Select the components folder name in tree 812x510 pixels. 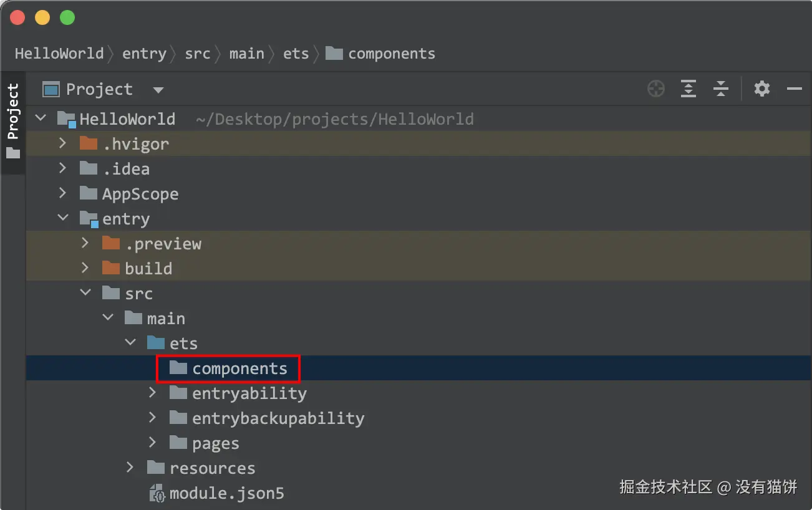click(240, 368)
